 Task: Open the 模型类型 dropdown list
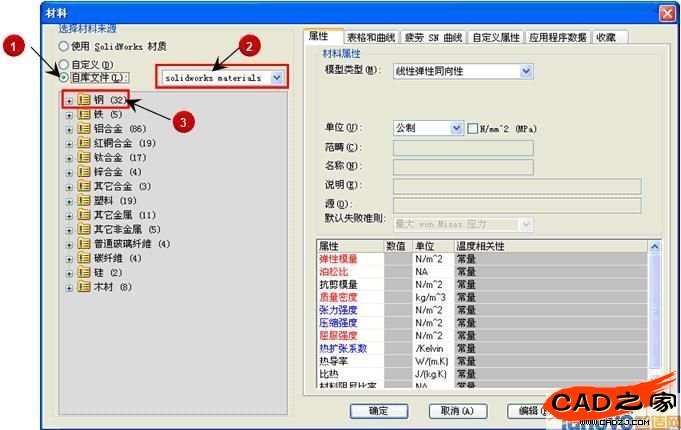525,71
